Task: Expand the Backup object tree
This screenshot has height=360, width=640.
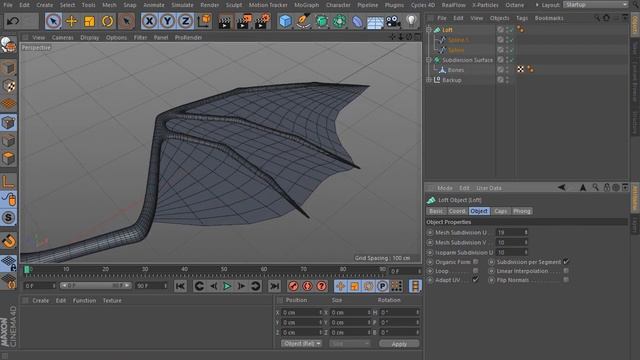Action: pyautogui.click(x=429, y=80)
